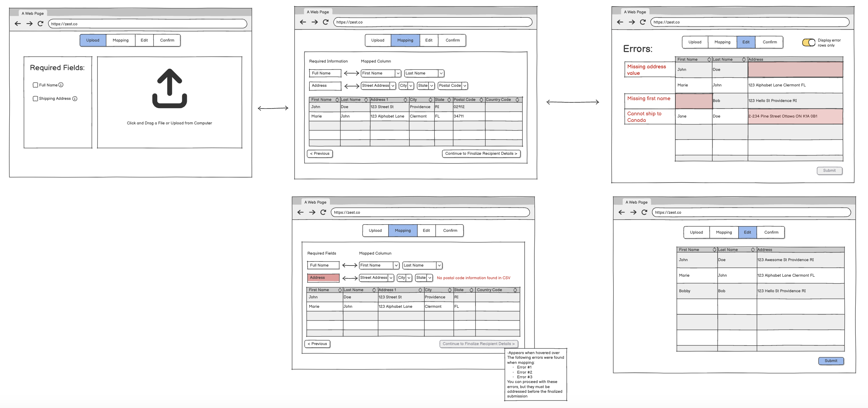Toggle Display error rows only

point(808,42)
